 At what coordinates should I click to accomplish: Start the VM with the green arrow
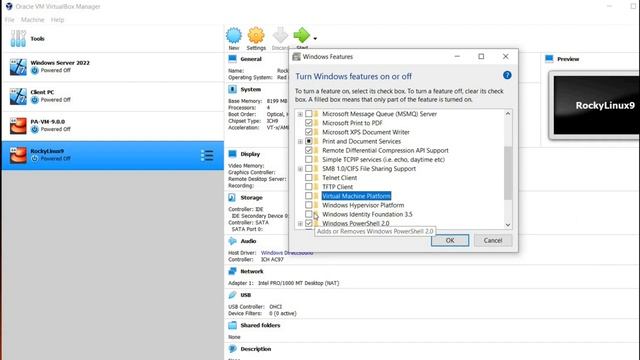point(302,35)
